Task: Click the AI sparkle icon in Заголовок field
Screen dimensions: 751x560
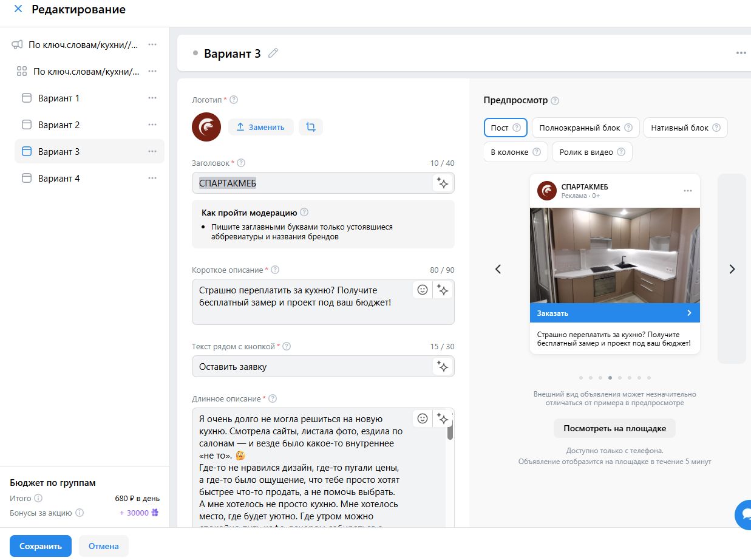Action: pyautogui.click(x=443, y=183)
